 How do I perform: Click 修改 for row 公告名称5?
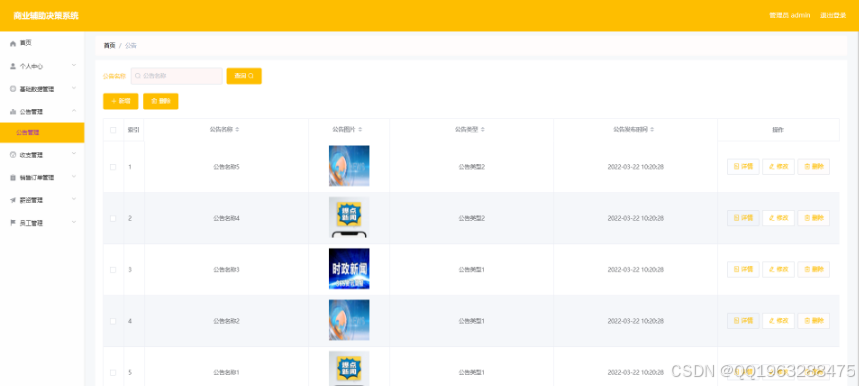(778, 167)
